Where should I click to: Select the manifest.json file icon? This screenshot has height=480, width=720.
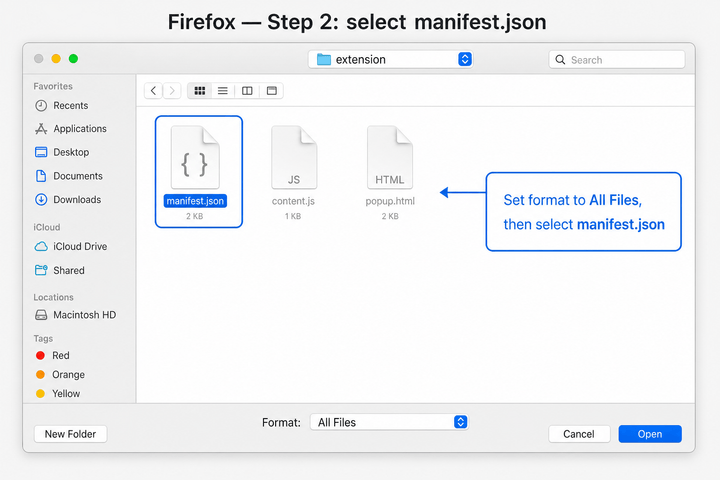195,158
